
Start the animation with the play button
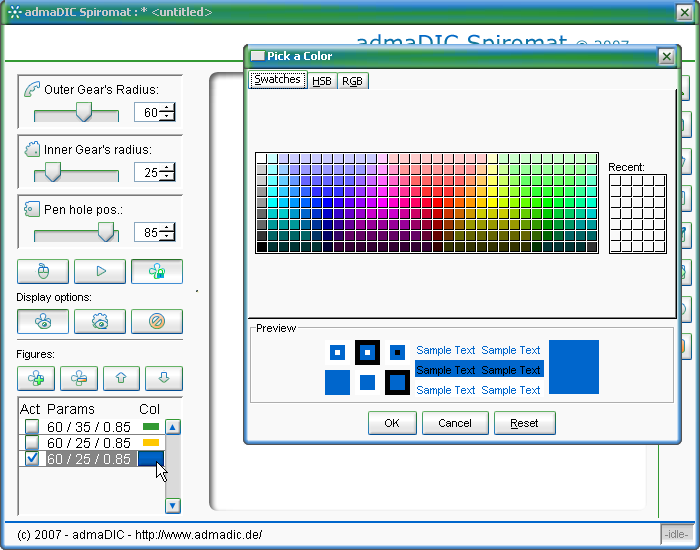(x=100, y=271)
